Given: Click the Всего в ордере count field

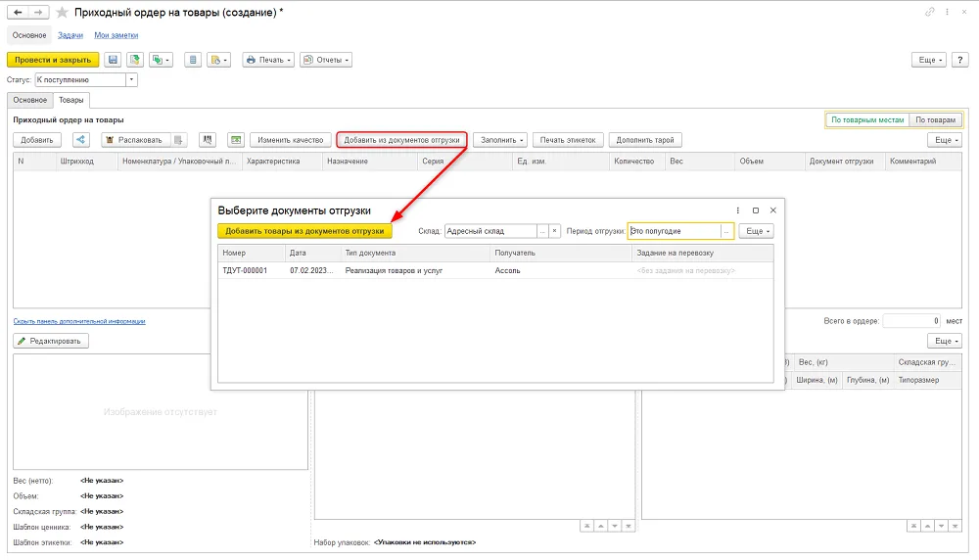Looking at the screenshot, I should coord(911,321).
